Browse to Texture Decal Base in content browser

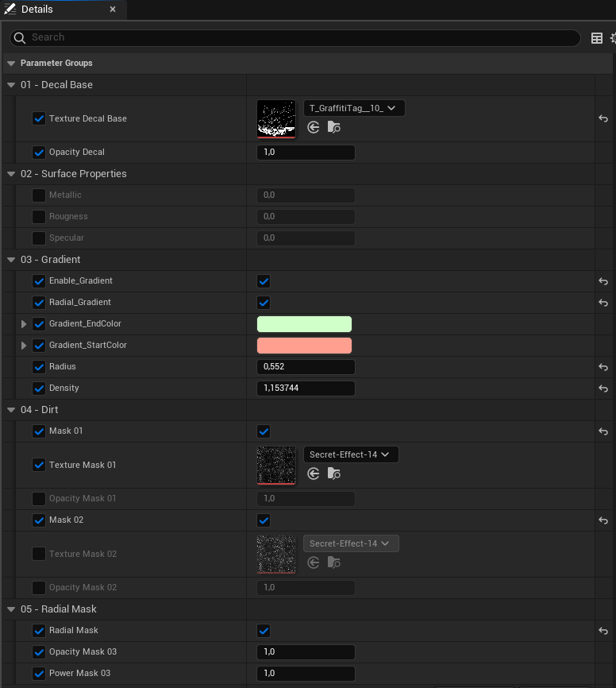(334, 127)
